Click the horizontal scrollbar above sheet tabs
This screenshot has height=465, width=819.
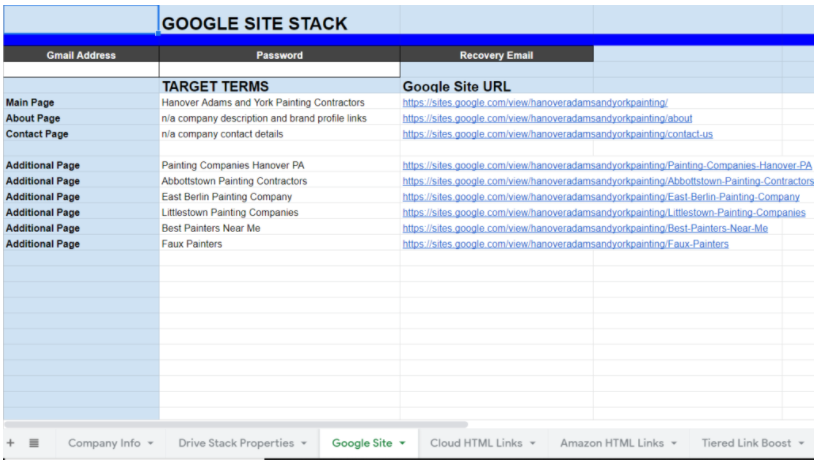(236, 424)
